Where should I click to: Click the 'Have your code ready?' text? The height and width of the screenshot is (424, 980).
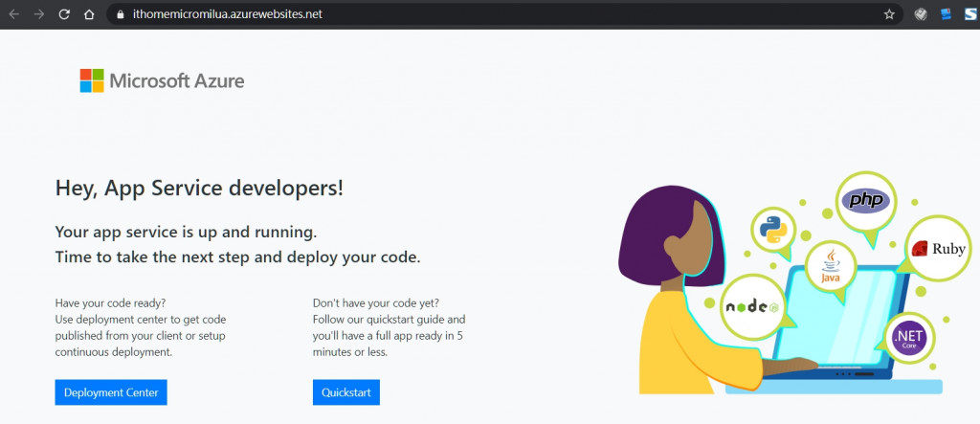click(111, 303)
